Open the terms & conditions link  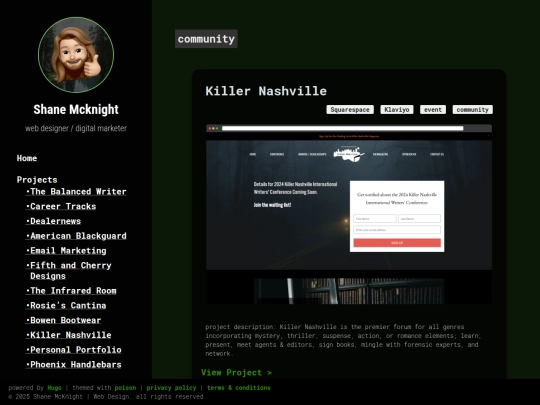[x=239, y=388]
